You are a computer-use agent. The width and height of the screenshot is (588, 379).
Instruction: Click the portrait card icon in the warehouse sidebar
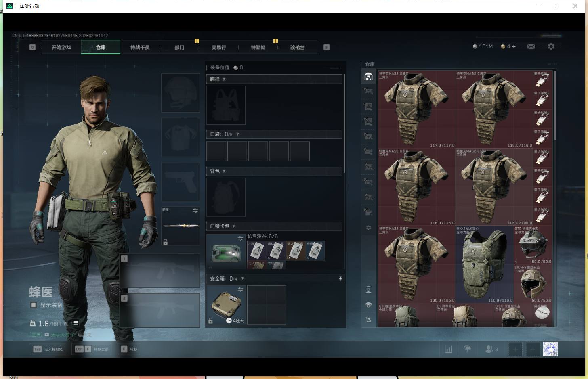pos(368,289)
